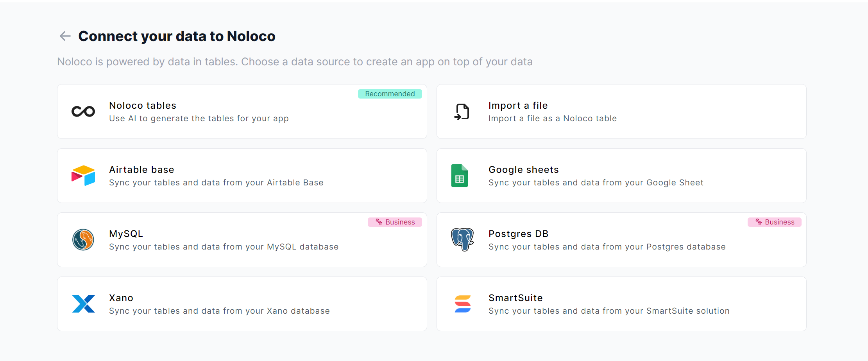Pick the Google sheets title
This screenshot has height=361, width=868.
523,170
